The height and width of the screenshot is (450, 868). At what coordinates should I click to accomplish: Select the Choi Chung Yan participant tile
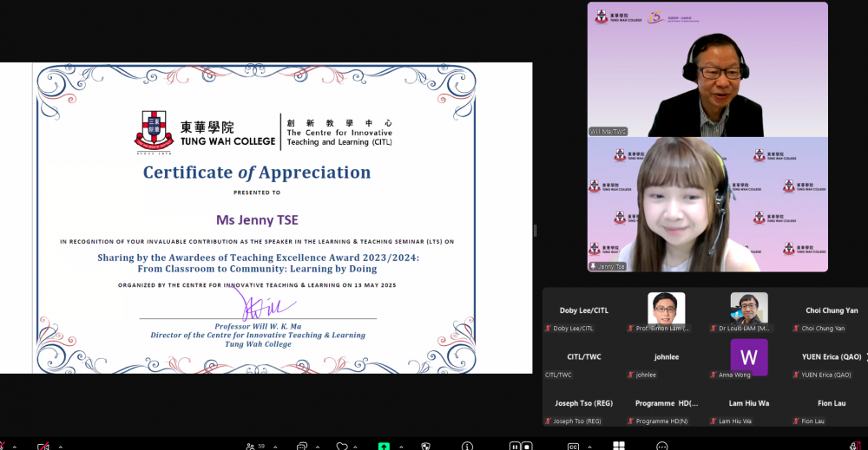point(832,311)
